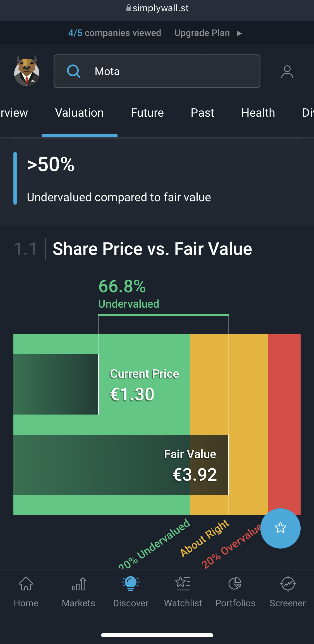This screenshot has width=314, height=644.
Task: Click the search field containing Mota
Action: pyautogui.click(x=167, y=71)
